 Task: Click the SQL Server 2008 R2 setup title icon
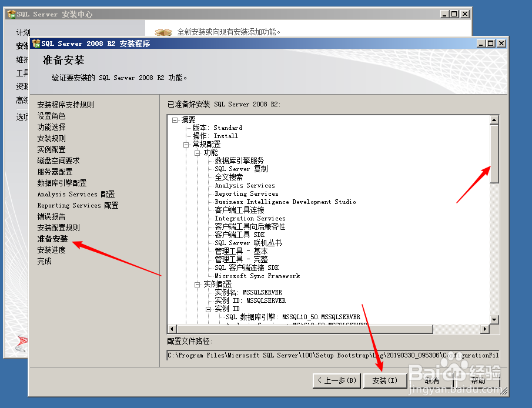[36, 44]
